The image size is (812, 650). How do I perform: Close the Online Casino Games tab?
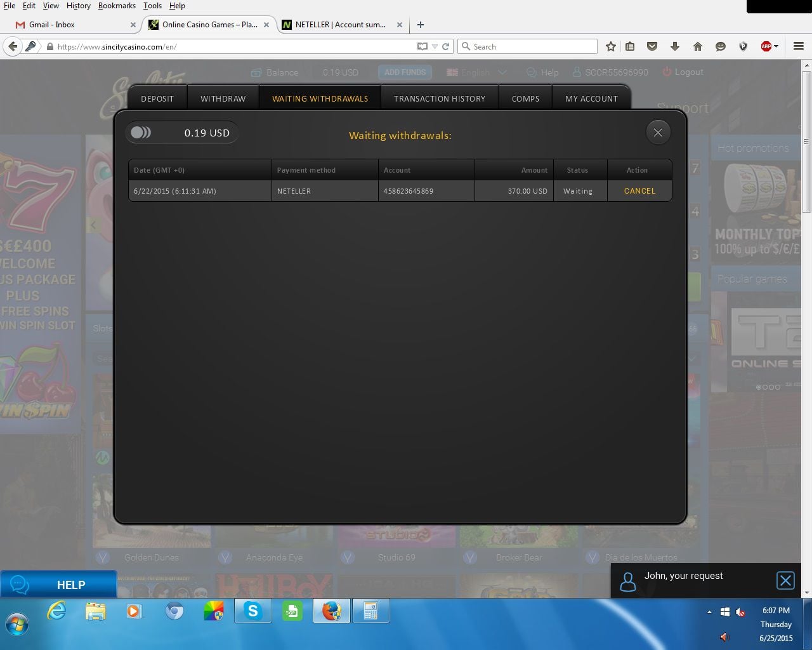[266, 25]
